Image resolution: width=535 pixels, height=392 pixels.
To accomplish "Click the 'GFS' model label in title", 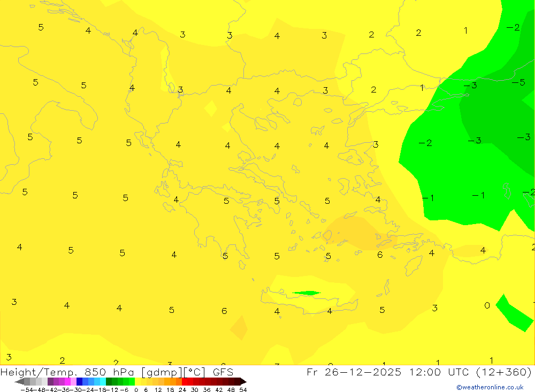I will pos(223,372).
